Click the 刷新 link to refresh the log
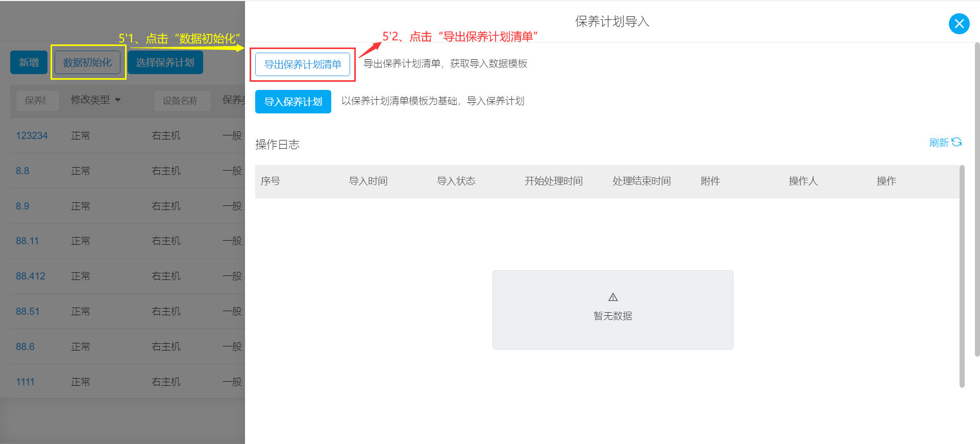 pyautogui.click(x=945, y=143)
